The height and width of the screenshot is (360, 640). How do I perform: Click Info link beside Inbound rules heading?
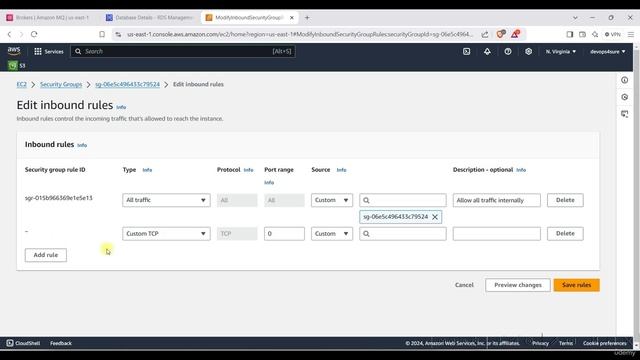[x=82, y=145]
